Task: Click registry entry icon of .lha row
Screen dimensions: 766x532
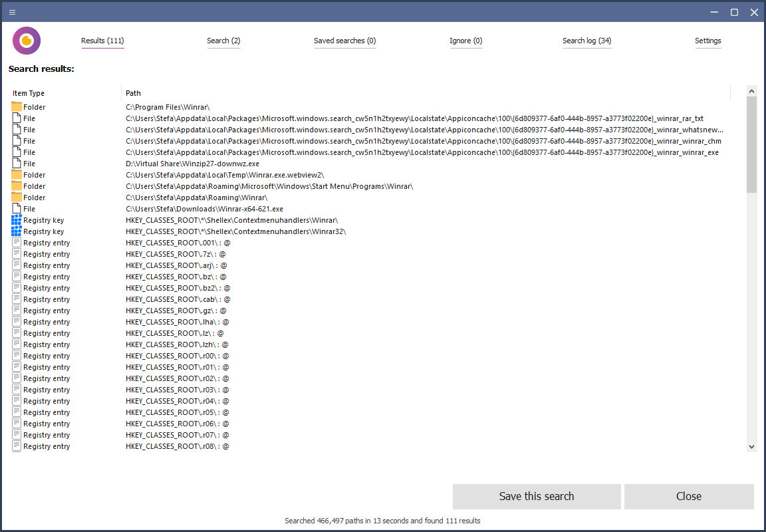Action: (17, 321)
